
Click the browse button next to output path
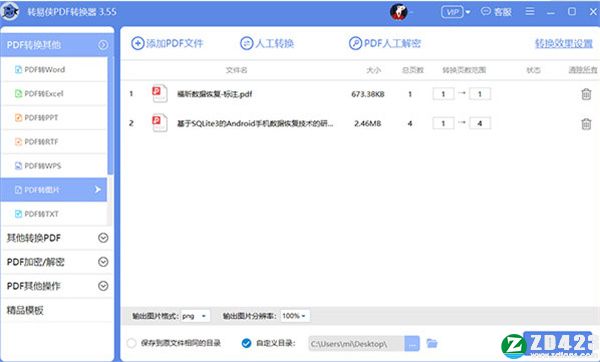(412, 344)
